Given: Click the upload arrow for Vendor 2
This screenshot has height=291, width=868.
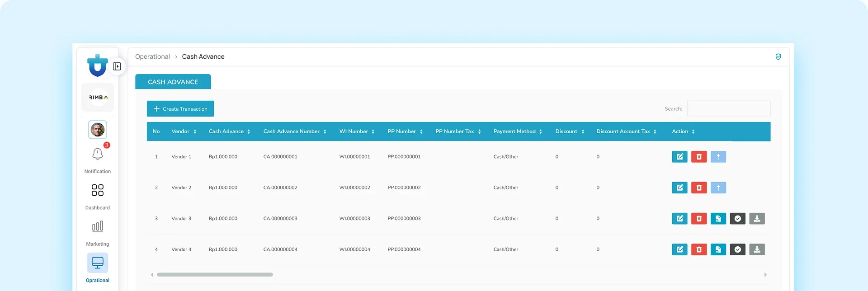Looking at the screenshot, I should tap(718, 188).
